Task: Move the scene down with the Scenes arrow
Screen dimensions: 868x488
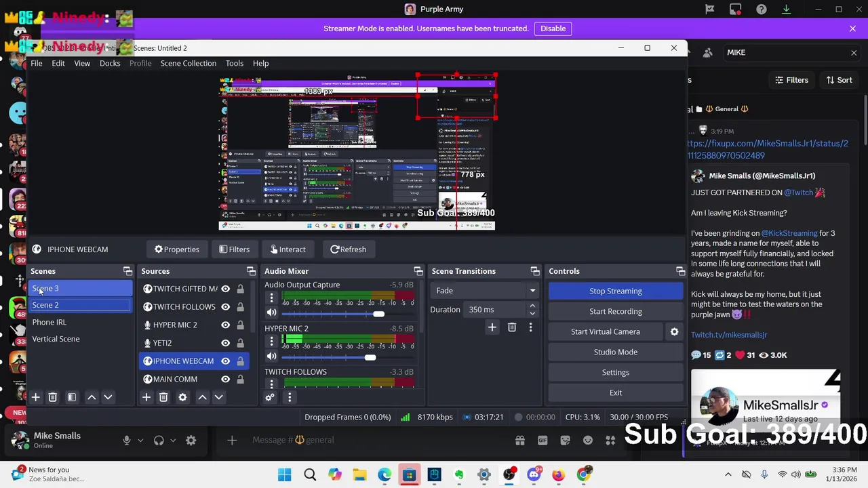Action: [108, 397]
